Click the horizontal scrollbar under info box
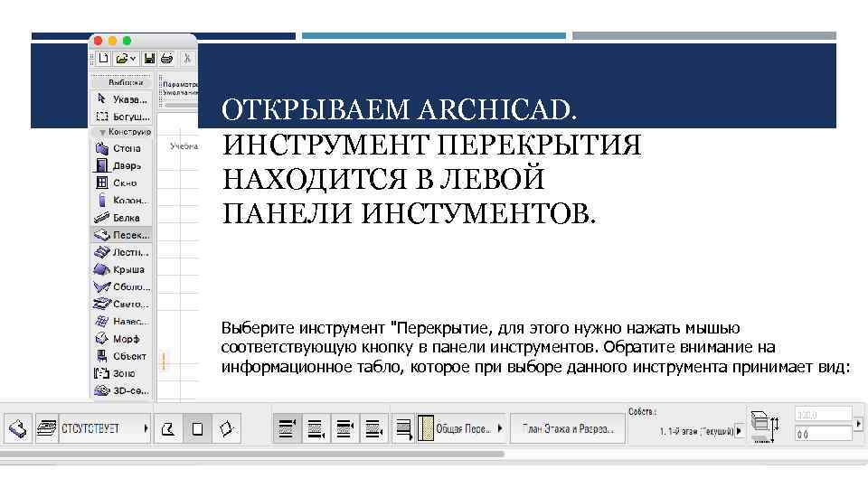The width and height of the screenshot is (868, 488). pos(252,455)
